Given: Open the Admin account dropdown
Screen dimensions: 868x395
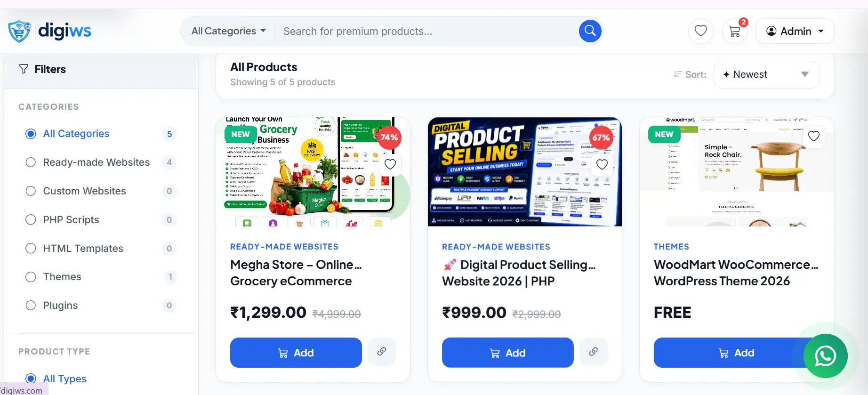Looking at the screenshot, I should pos(795,31).
